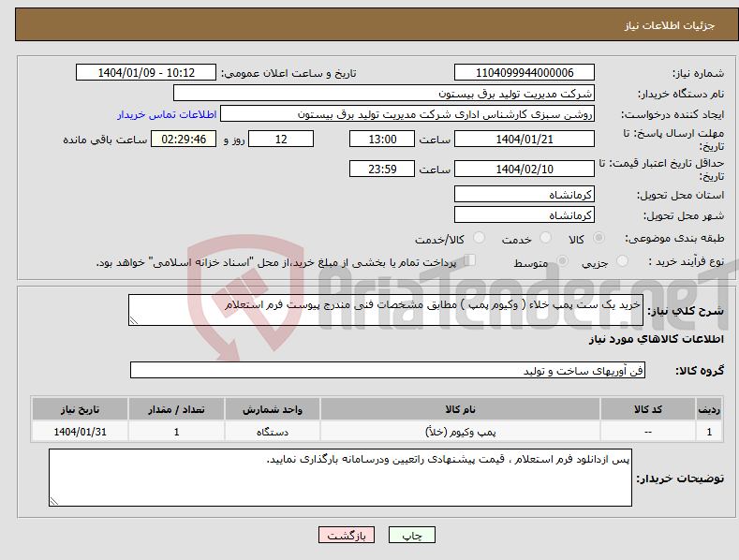Open the اطلاعات تماس خریدار link
Image resolution: width=739 pixels, height=560 pixels.
click(x=167, y=114)
